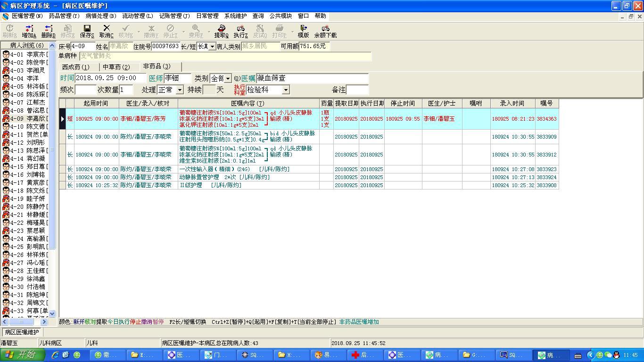The width and height of the screenshot is (644, 362).
Task: Open the 公共模块 menu
Action: coord(281,16)
